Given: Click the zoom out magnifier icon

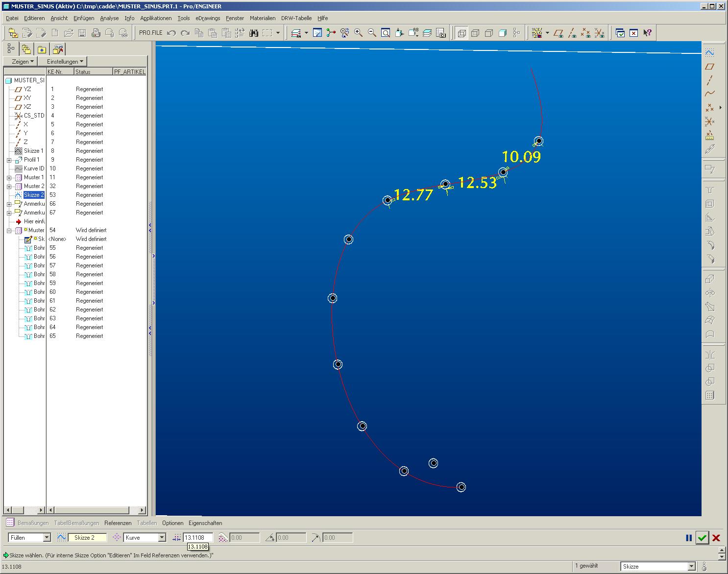Looking at the screenshot, I should 372,33.
